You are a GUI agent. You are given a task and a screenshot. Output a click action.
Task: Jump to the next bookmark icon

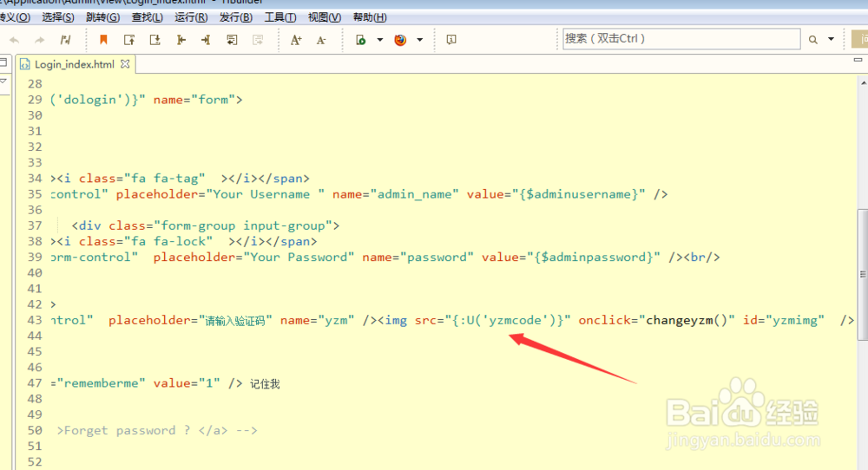(x=155, y=40)
